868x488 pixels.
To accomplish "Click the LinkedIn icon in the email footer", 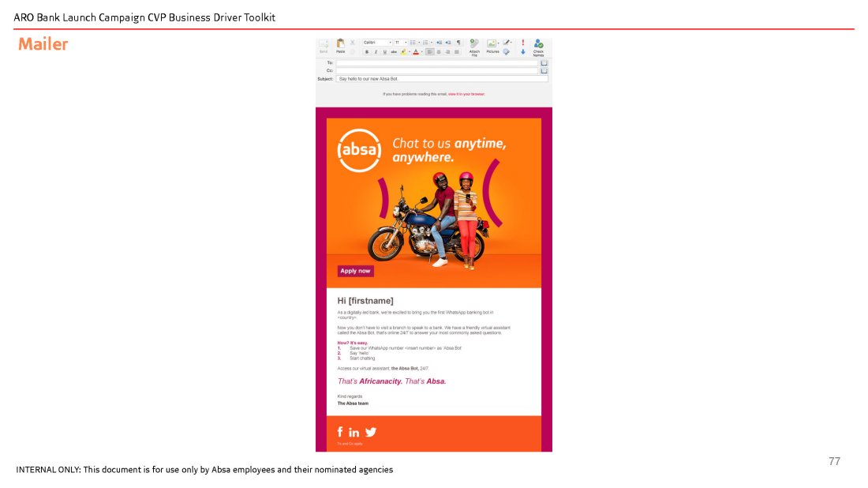I will tap(354, 432).
